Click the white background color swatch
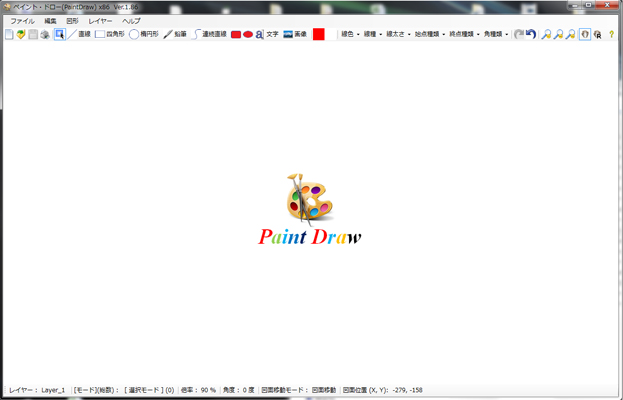Image resolution: width=623 pixels, height=400 pixels. click(x=331, y=34)
